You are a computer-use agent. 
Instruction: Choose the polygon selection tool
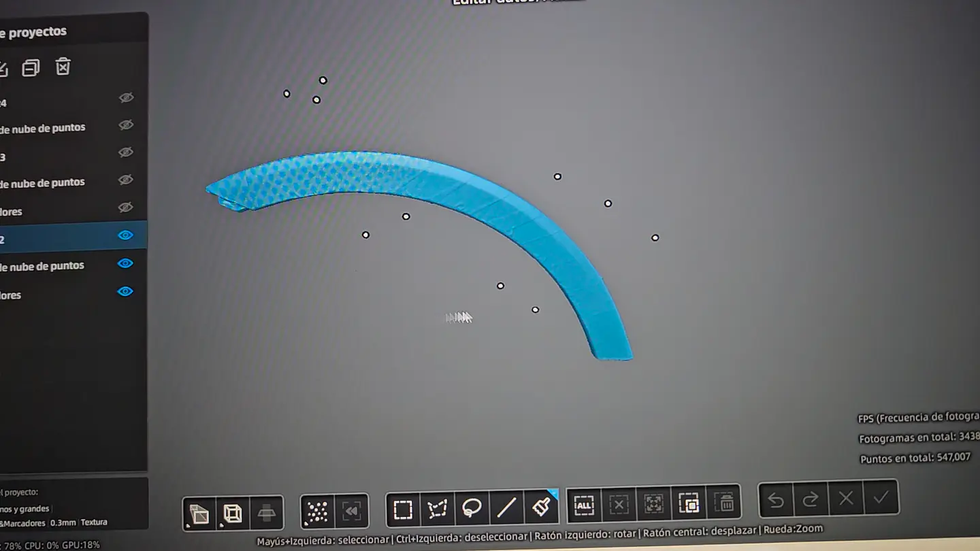point(438,509)
